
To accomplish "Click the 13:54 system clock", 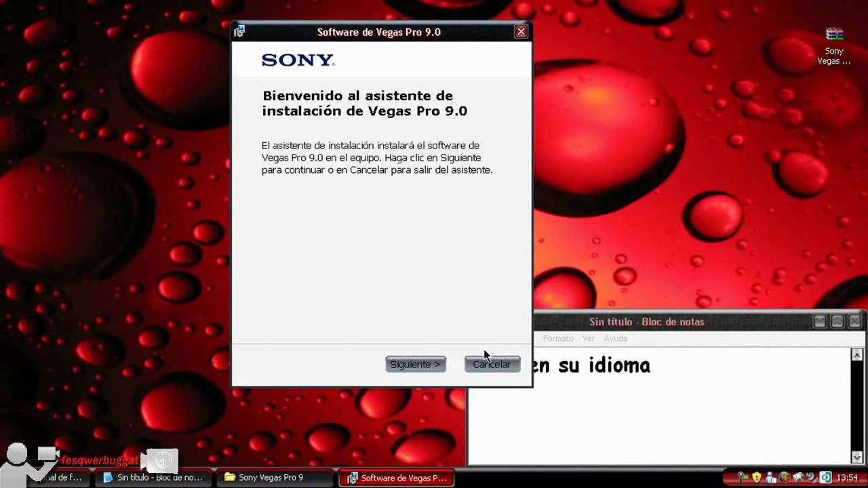I will click(847, 478).
